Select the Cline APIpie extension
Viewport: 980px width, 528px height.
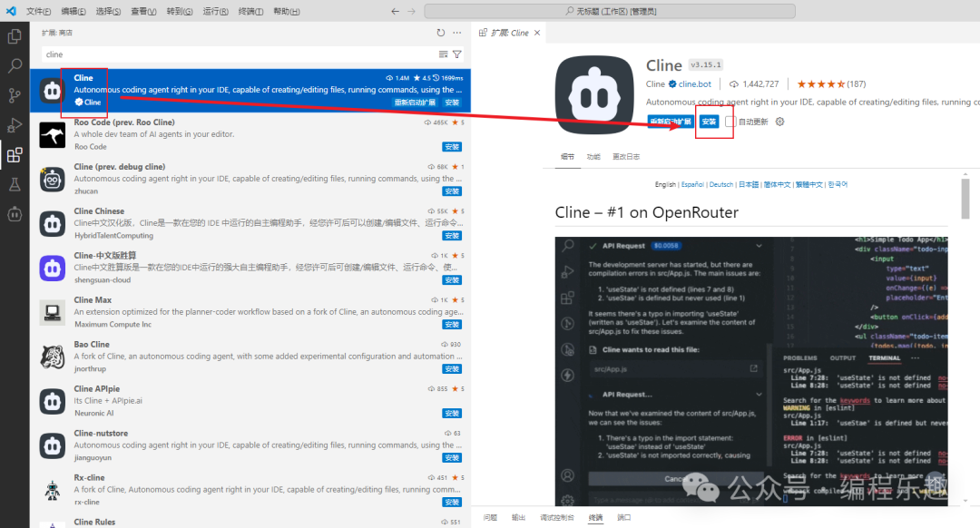(x=250, y=400)
